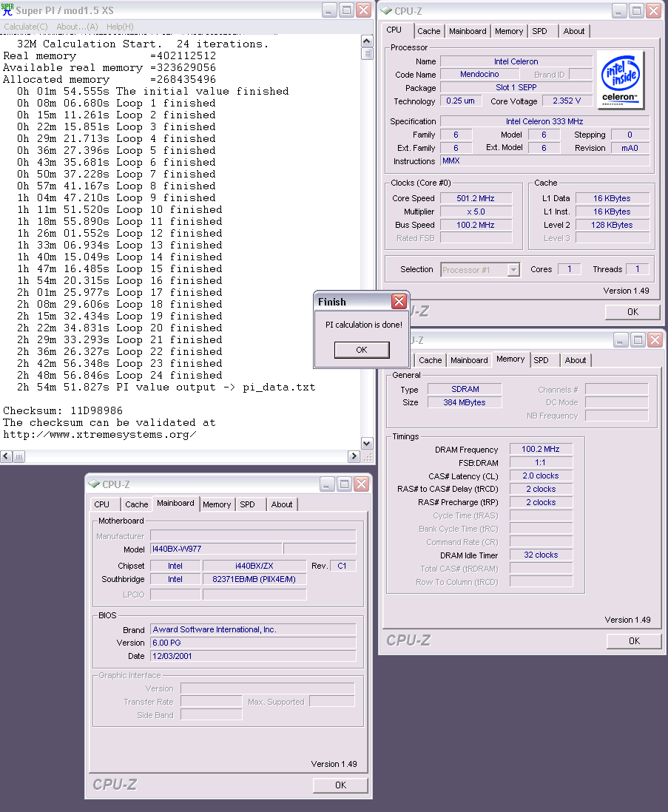The height and width of the screenshot is (812, 668).
Task: Close the CPU-Z Memory window
Action: tap(655, 339)
